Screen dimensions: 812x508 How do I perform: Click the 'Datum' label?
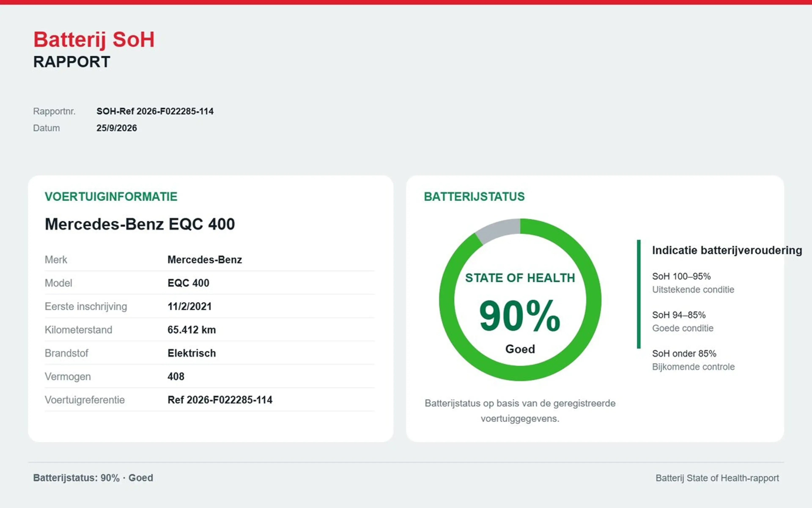(46, 128)
